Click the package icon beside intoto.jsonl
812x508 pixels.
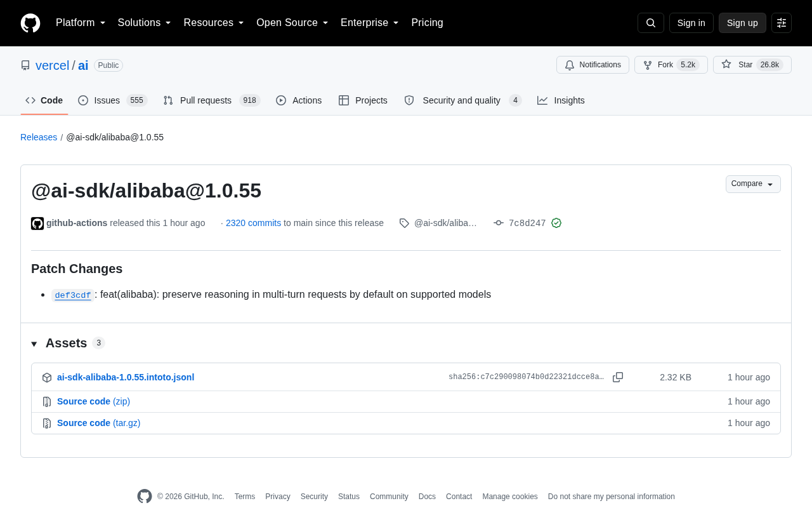tap(47, 377)
